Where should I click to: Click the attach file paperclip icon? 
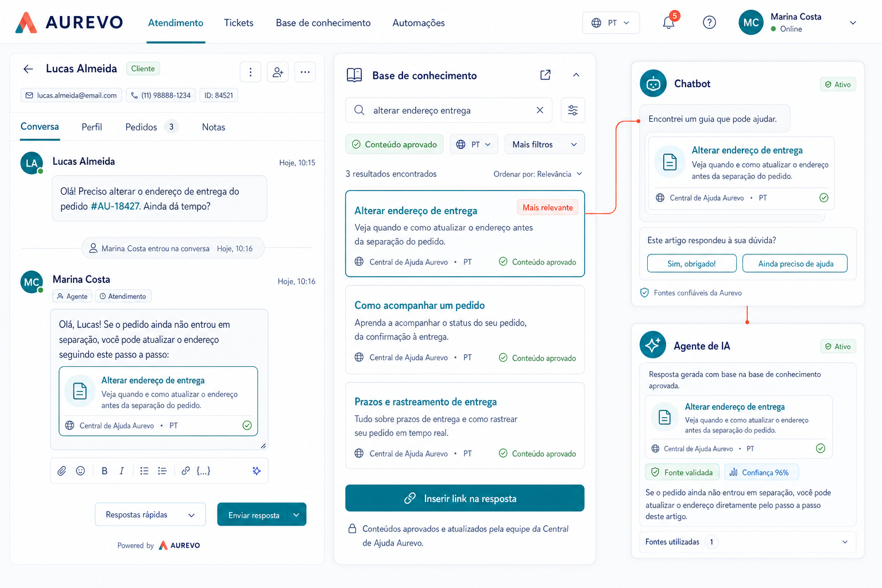61,471
